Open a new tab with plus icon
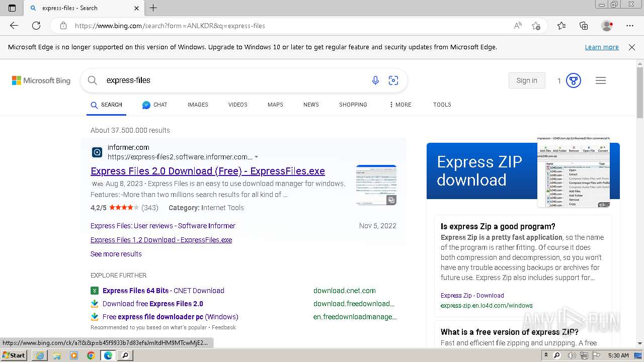The height and width of the screenshot is (362, 644). tap(153, 8)
